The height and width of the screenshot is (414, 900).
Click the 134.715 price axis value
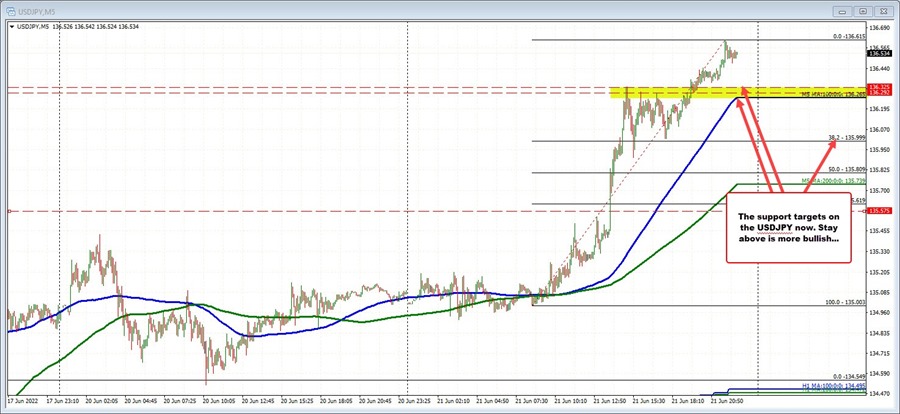(878, 353)
